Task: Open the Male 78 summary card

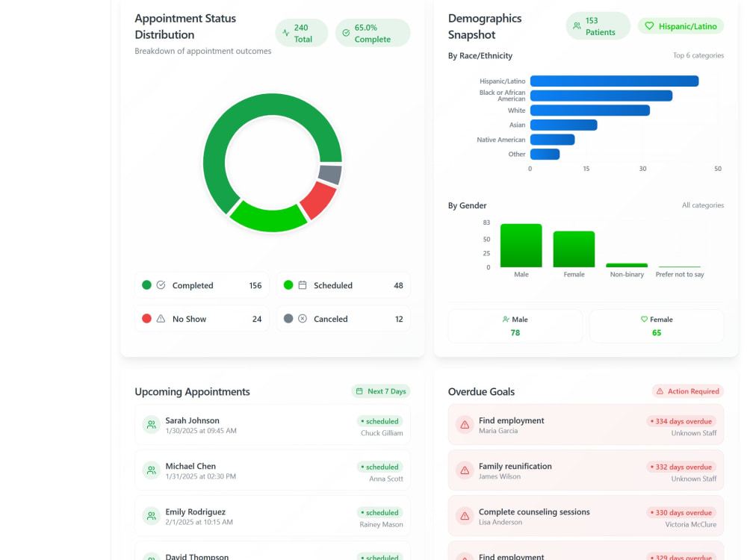Action: pos(515,326)
